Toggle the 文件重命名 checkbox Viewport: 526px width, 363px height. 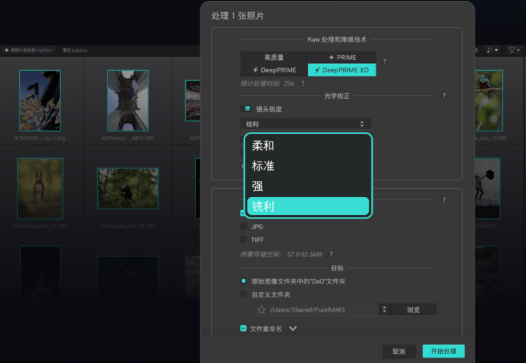click(x=244, y=328)
